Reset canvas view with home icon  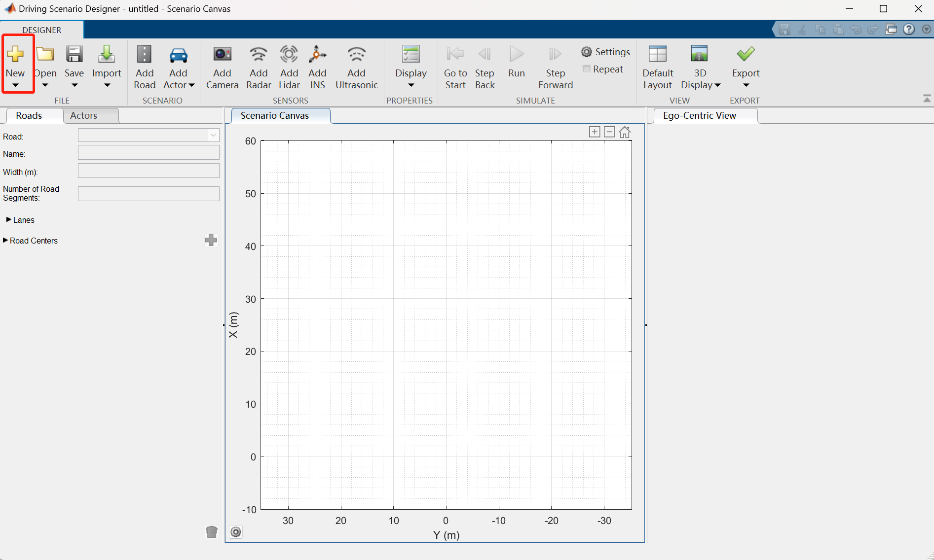[x=625, y=132]
